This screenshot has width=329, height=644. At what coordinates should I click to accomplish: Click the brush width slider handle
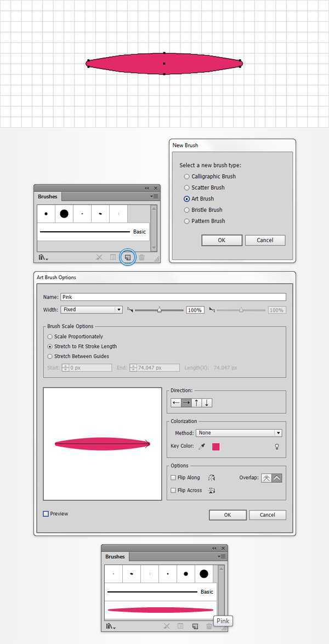click(x=160, y=310)
